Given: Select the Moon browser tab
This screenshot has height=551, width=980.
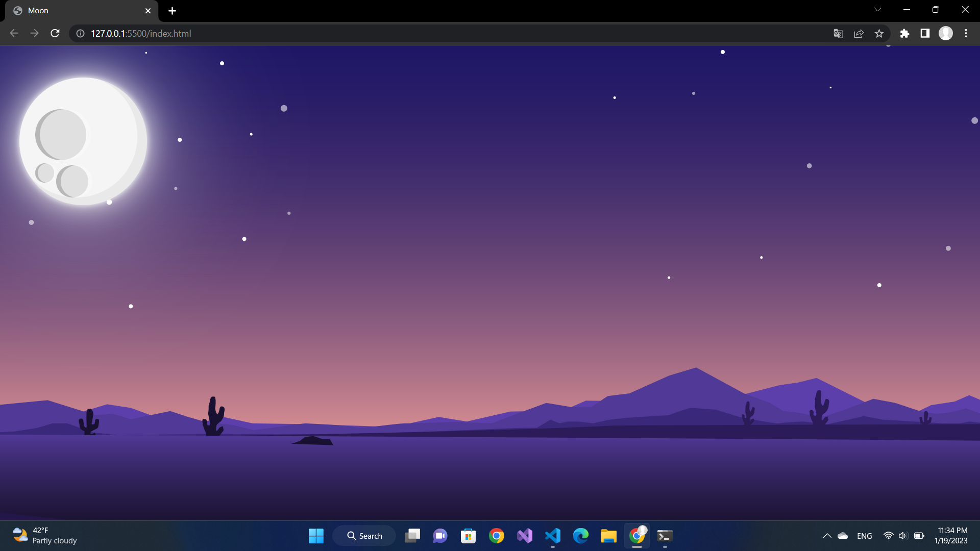Looking at the screenshot, I should pos(71,10).
